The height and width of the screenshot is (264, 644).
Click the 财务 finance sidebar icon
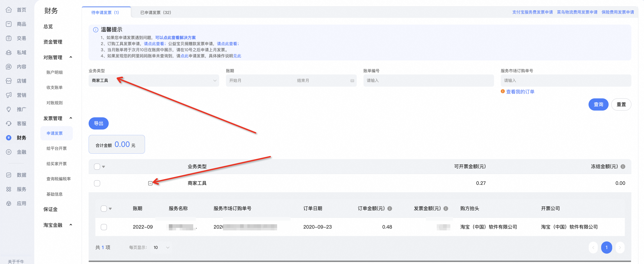click(9, 138)
